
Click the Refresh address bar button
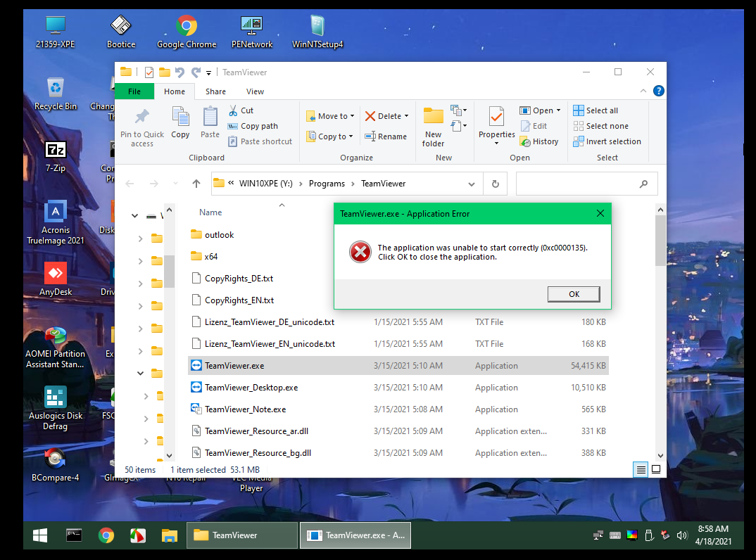(495, 184)
